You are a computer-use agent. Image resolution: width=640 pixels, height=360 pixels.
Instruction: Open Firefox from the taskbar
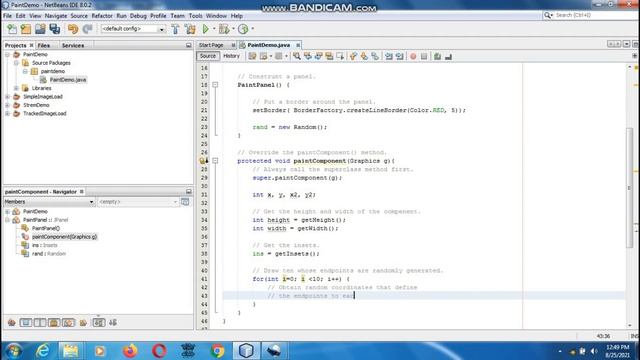coord(130,351)
